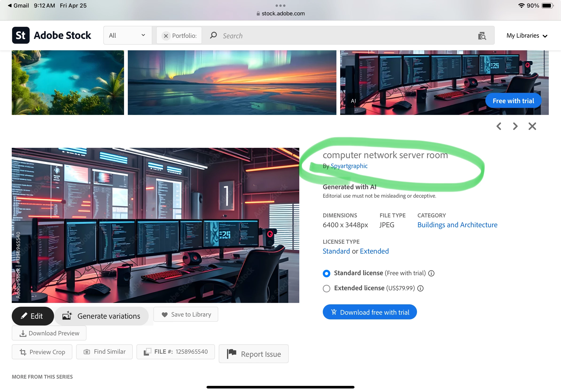
Task: Go to the next image with the right arrow
Action: 515,126
